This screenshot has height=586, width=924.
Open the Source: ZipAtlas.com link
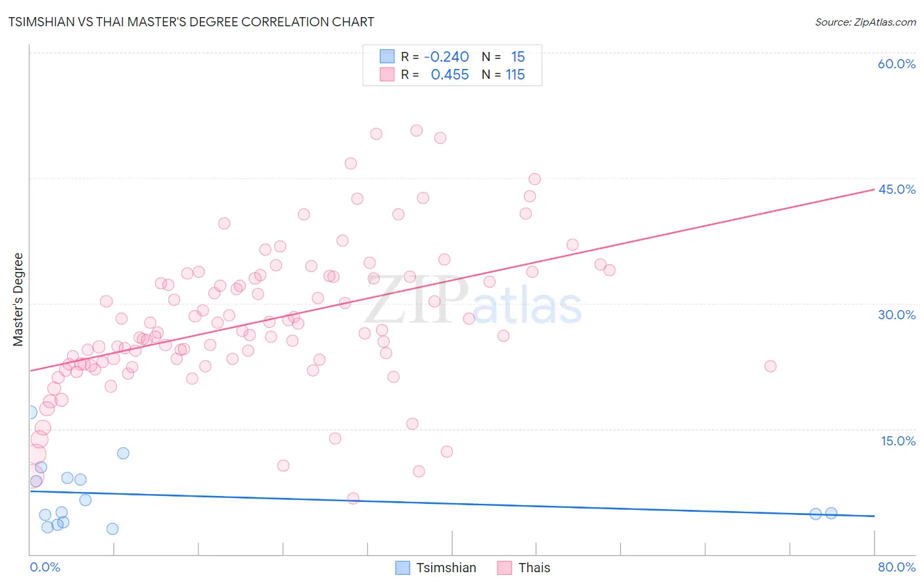[x=866, y=22]
